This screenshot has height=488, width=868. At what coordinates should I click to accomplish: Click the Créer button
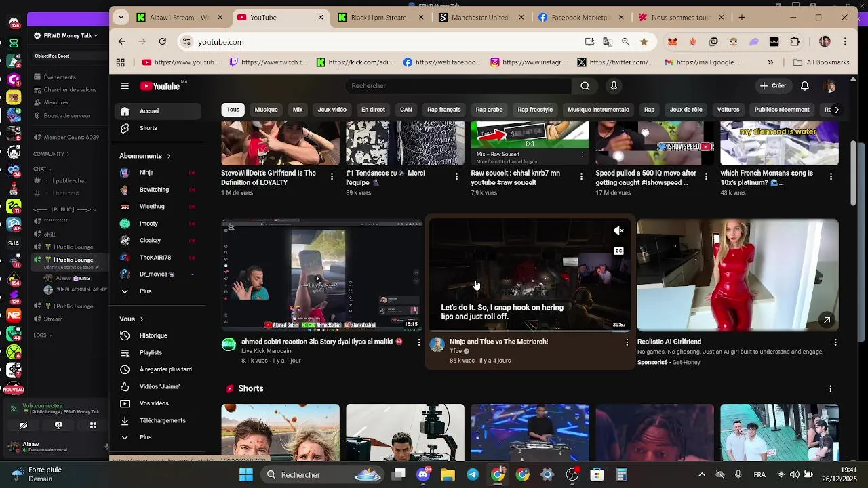(773, 86)
